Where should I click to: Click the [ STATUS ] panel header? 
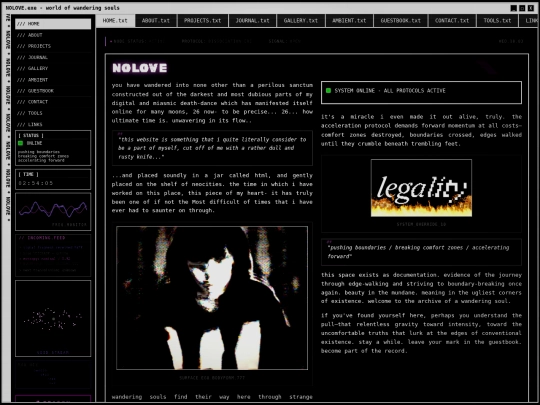tap(31, 136)
